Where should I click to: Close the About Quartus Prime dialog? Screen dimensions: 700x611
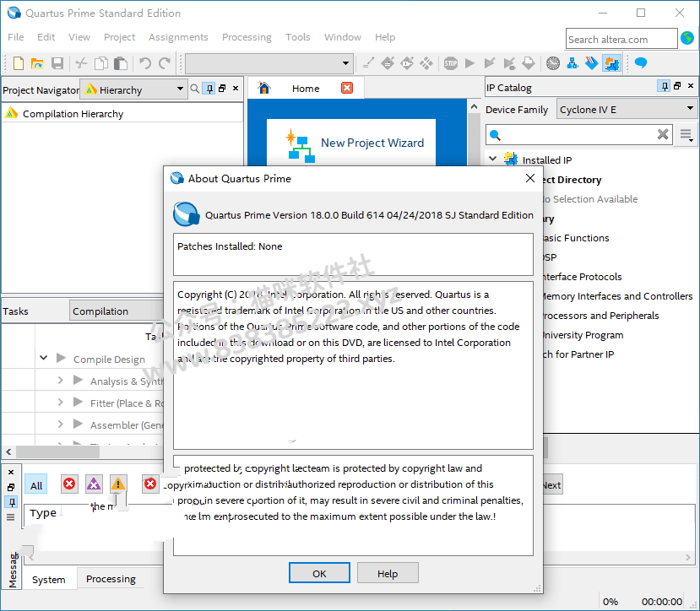(x=530, y=178)
